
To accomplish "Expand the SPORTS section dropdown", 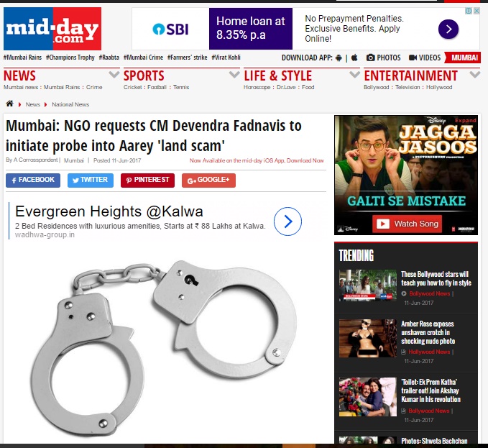I will pos(234,75).
